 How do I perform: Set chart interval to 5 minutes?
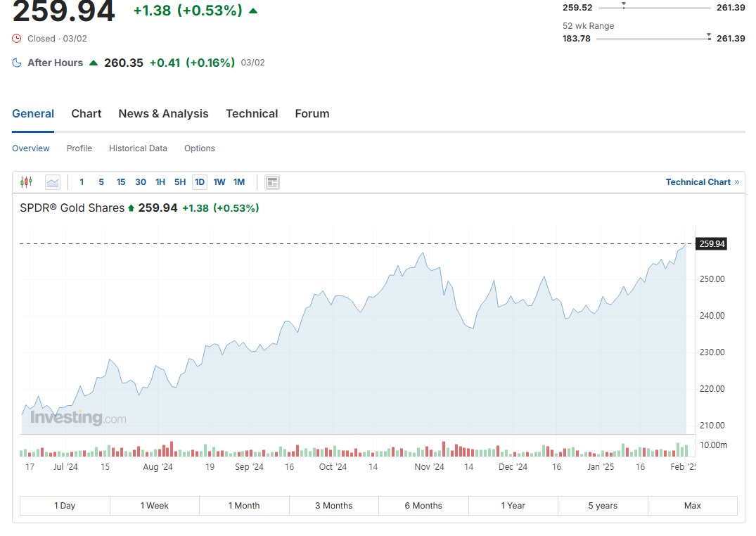pos(101,182)
